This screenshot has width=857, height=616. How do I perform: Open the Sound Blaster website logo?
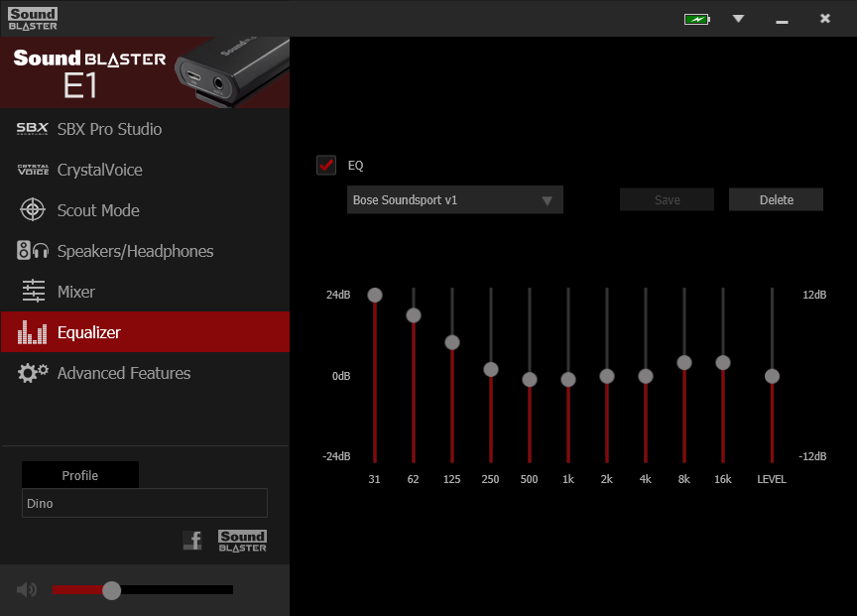click(243, 541)
